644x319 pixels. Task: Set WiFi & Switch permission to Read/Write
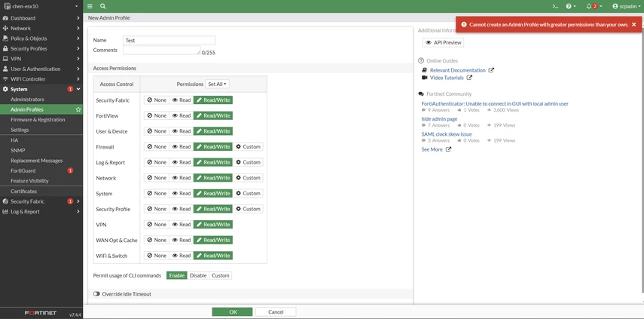click(213, 256)
